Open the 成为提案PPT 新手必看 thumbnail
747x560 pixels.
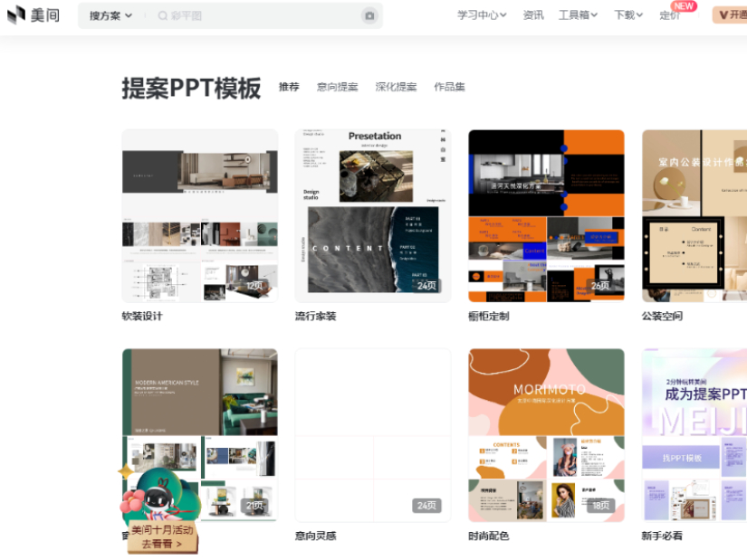point(694,435)
